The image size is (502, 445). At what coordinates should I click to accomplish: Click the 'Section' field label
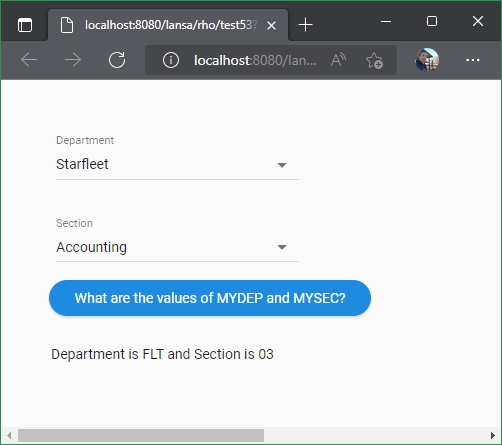pyautogui.click(x=74, y=223)
